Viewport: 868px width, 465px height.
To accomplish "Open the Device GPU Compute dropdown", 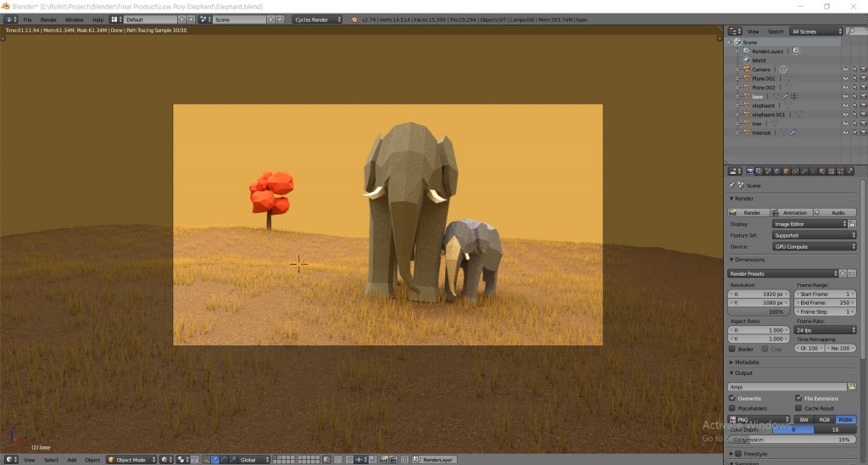I will [x=813, y=246].
